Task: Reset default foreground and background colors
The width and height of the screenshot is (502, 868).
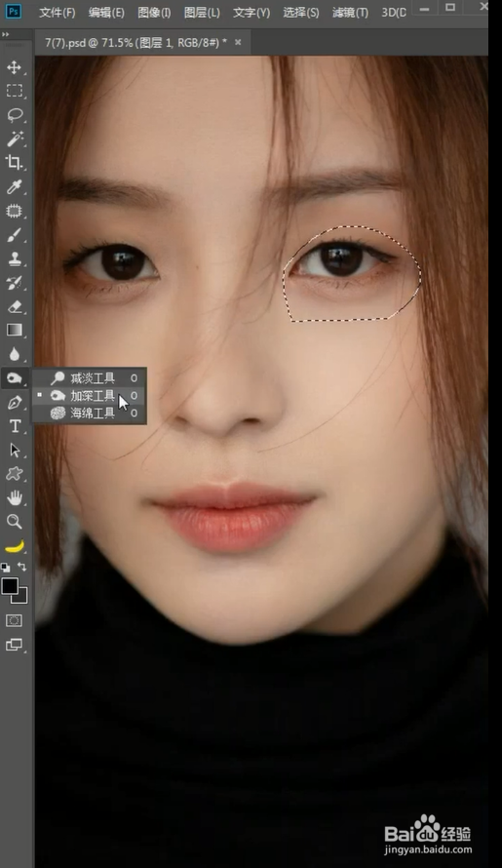Action: [x=6, y=567]
